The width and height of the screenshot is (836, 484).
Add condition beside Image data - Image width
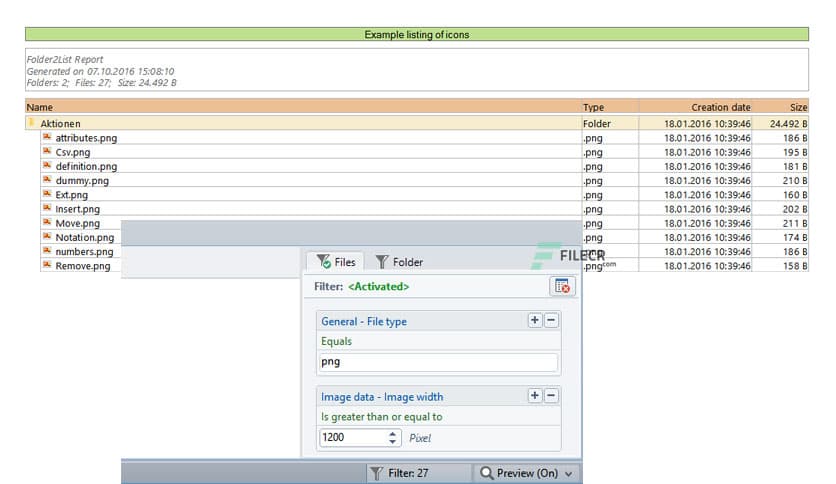(x=535, y=396)
